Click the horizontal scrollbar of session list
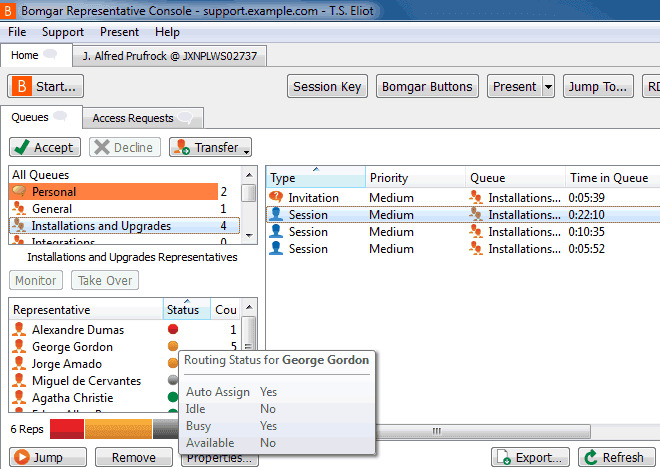The image size is (660, 469). click(482, 431)
